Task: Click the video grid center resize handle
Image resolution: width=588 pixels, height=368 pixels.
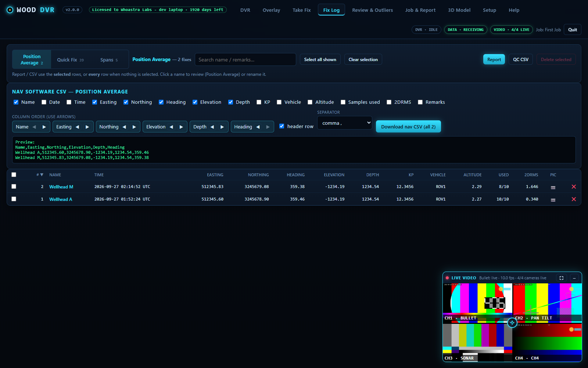Action: 512,323
